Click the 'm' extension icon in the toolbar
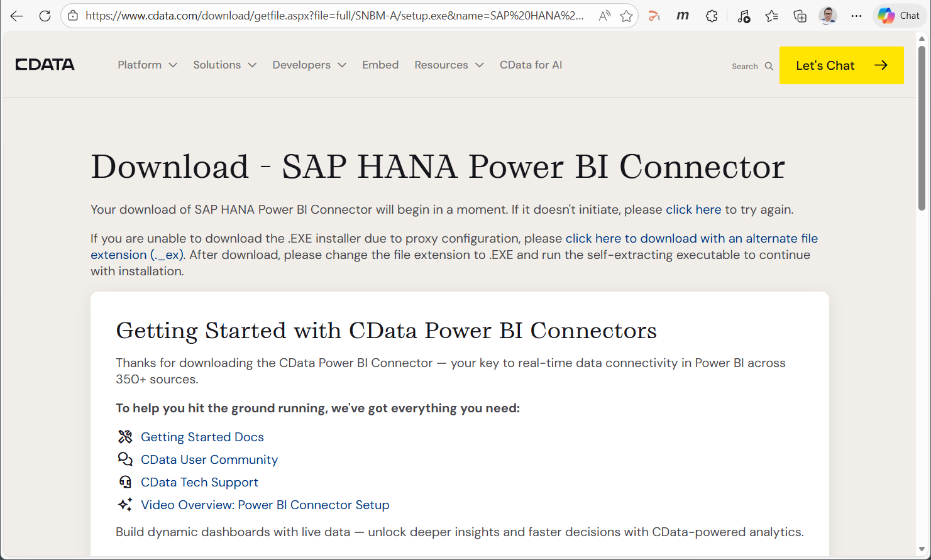Viewport: 931px width, 560px height. (683, 16)
